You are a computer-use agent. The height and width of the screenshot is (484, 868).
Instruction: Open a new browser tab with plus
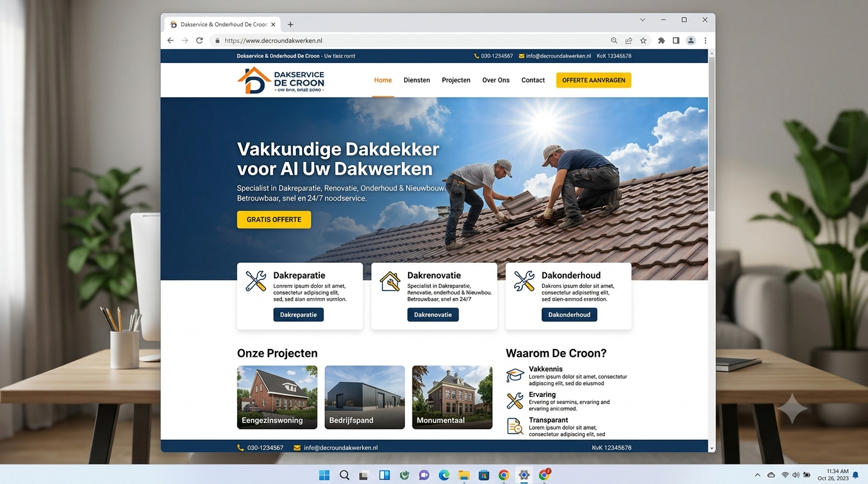290,25
